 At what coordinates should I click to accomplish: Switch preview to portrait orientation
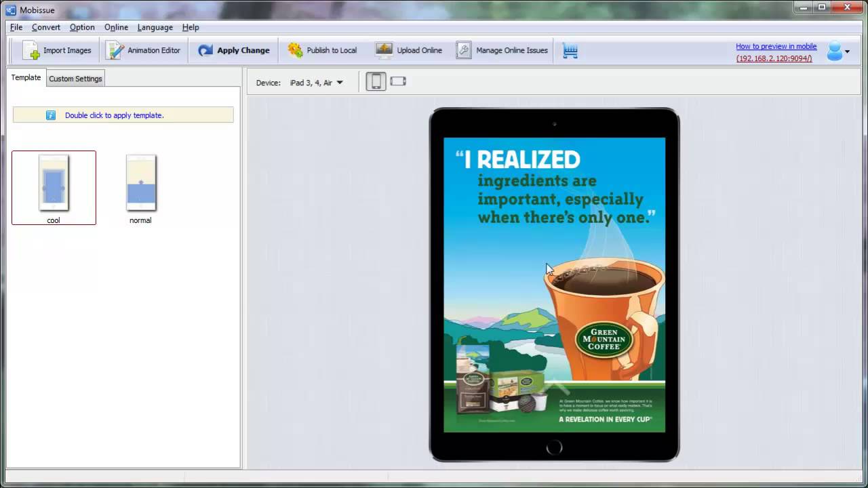(376, 81)
